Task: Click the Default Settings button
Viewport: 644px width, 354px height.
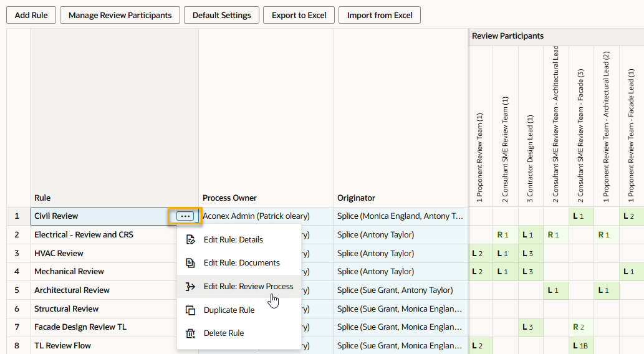Action: click(221, 15)
